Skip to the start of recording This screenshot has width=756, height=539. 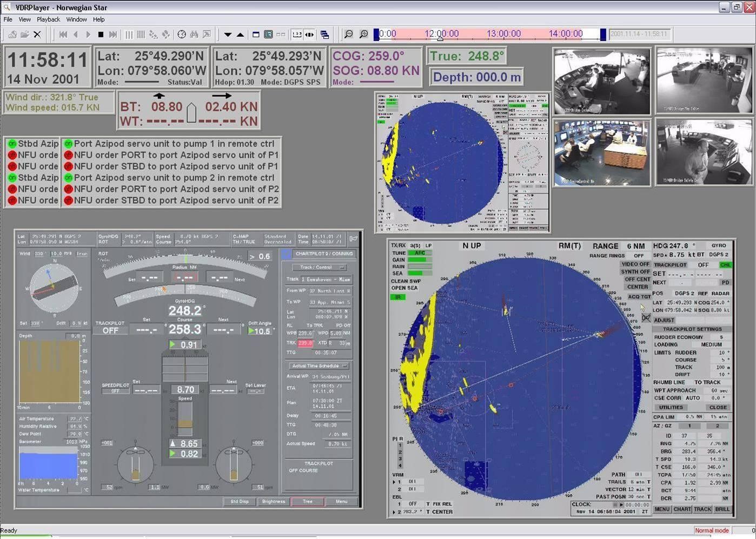[63, 35]
